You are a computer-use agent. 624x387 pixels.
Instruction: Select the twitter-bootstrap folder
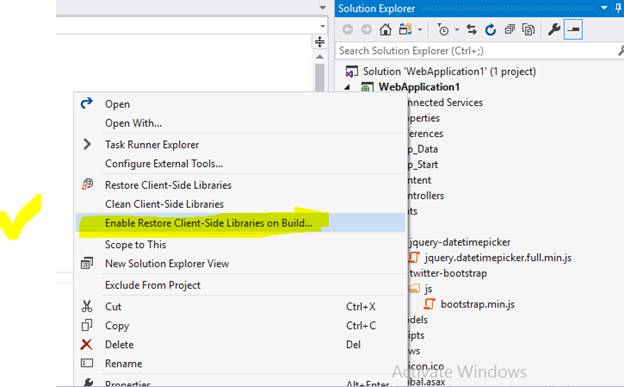[x=448, y=274]
